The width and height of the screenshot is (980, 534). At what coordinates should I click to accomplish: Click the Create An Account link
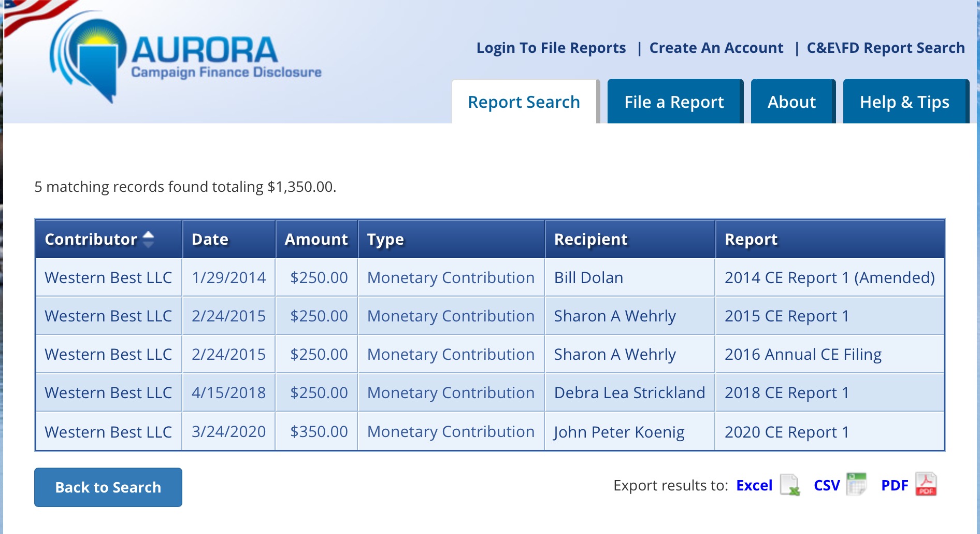pyautogui.click(x=717, y=48)
